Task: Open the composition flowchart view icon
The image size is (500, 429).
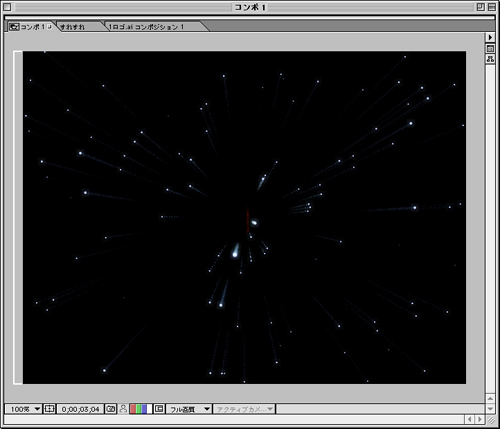Action: coord(490,59)
